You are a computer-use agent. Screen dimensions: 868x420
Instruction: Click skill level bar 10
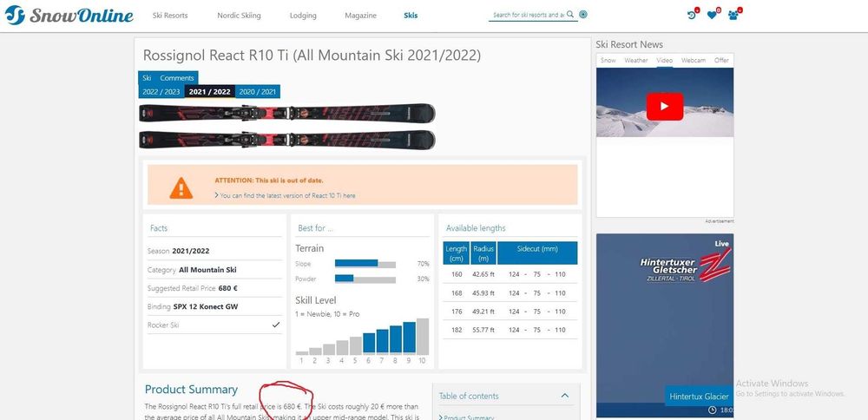[423, 337]
